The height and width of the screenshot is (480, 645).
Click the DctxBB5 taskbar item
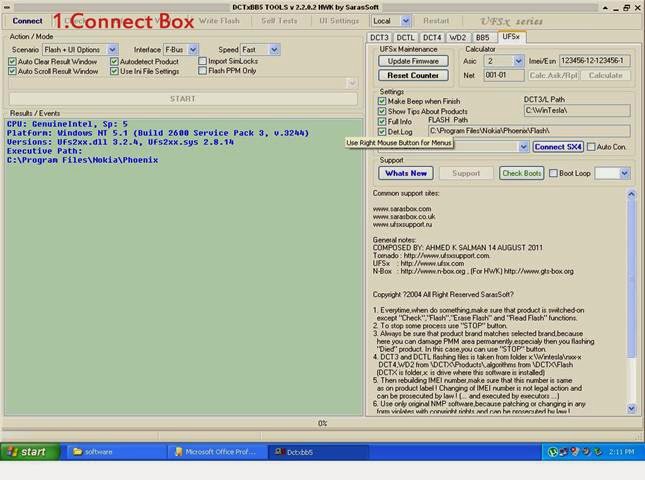318,452
